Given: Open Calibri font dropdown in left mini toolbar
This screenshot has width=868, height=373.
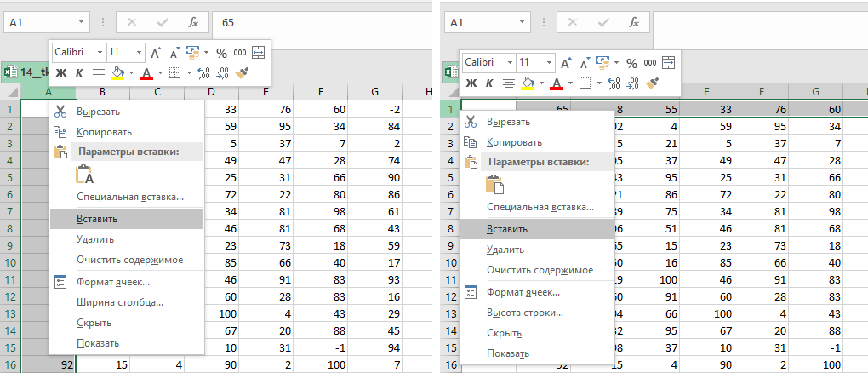Looking at the screenshot, I should (x=100, y=53).
